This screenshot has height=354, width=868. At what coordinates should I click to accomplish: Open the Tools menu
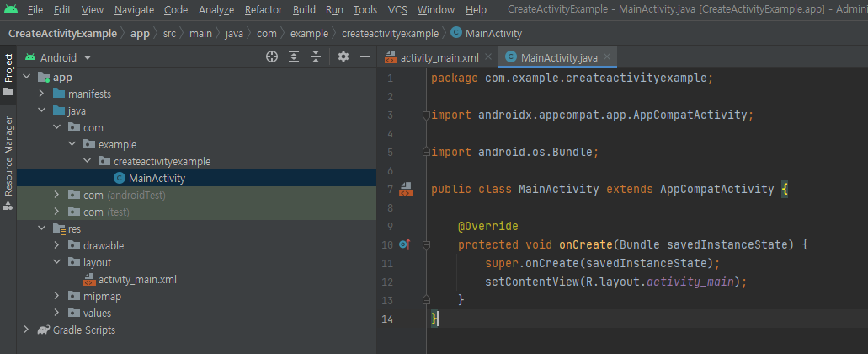365,10
